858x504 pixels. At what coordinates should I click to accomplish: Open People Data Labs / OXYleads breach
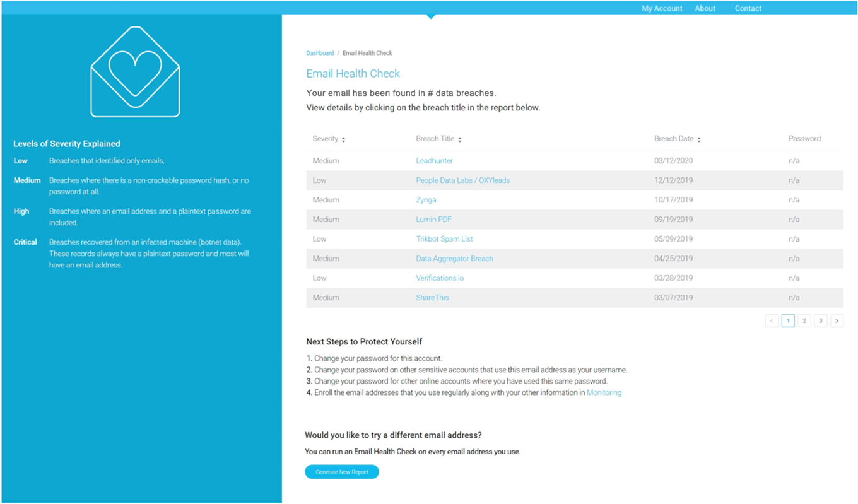click(462, 180)
